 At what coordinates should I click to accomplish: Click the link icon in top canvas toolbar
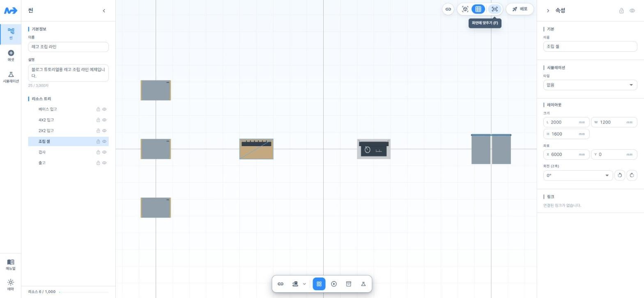click(x=448, y=9)
